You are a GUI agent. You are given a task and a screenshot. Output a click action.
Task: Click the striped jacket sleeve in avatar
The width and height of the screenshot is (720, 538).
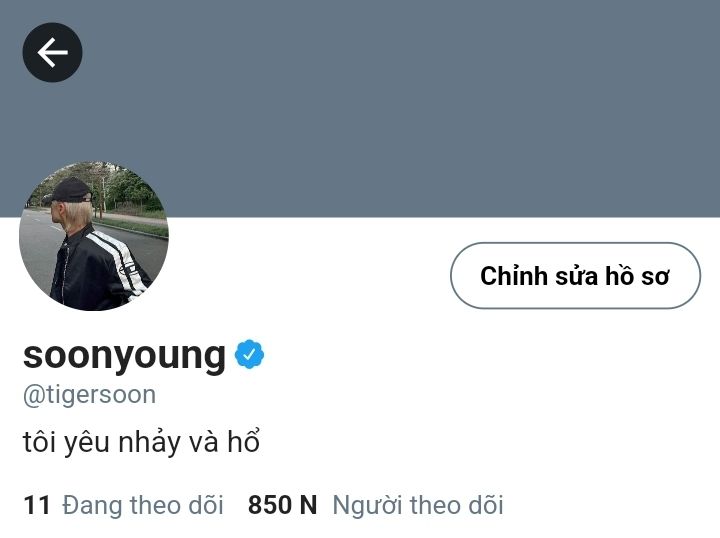117,262
